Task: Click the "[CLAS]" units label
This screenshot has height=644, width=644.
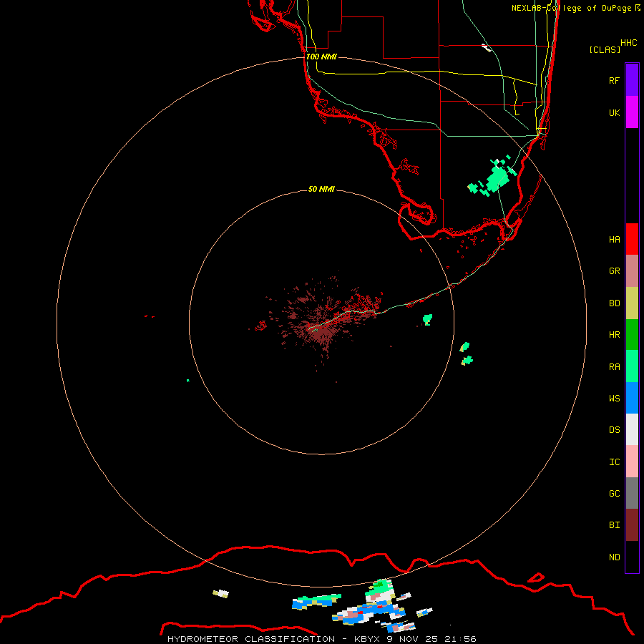Action: [605, 49]
